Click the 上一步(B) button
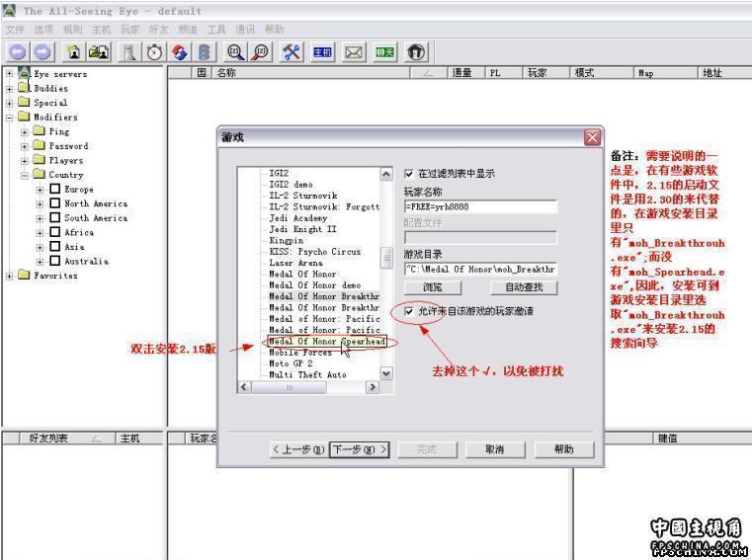The image size is (752, 560). click(298, 449)
